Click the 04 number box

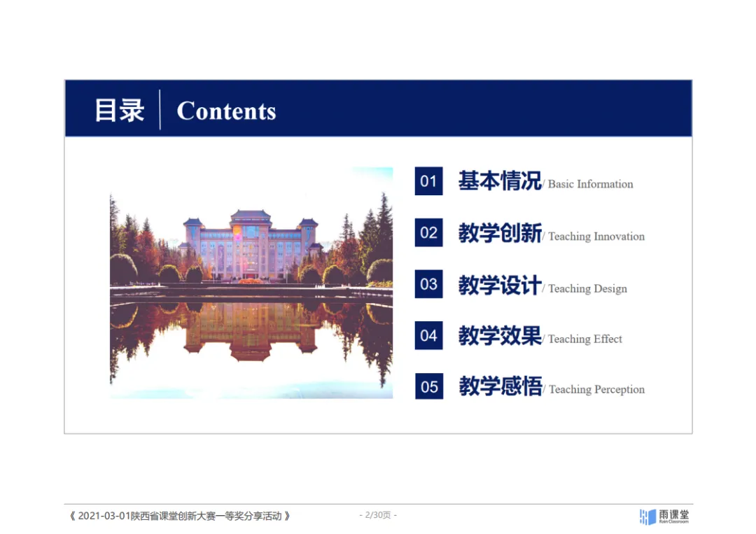428,335
